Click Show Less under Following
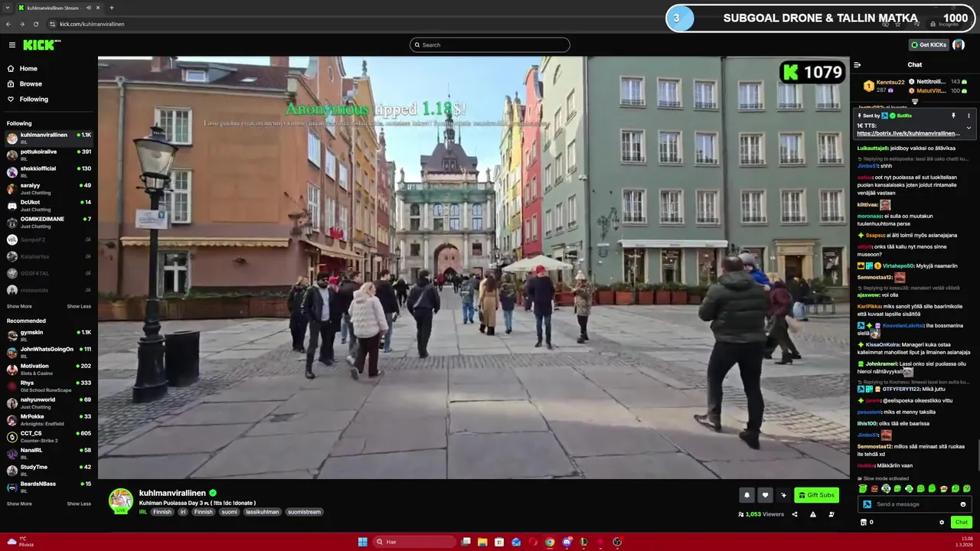The image size is (980, 551). [79, 306]
